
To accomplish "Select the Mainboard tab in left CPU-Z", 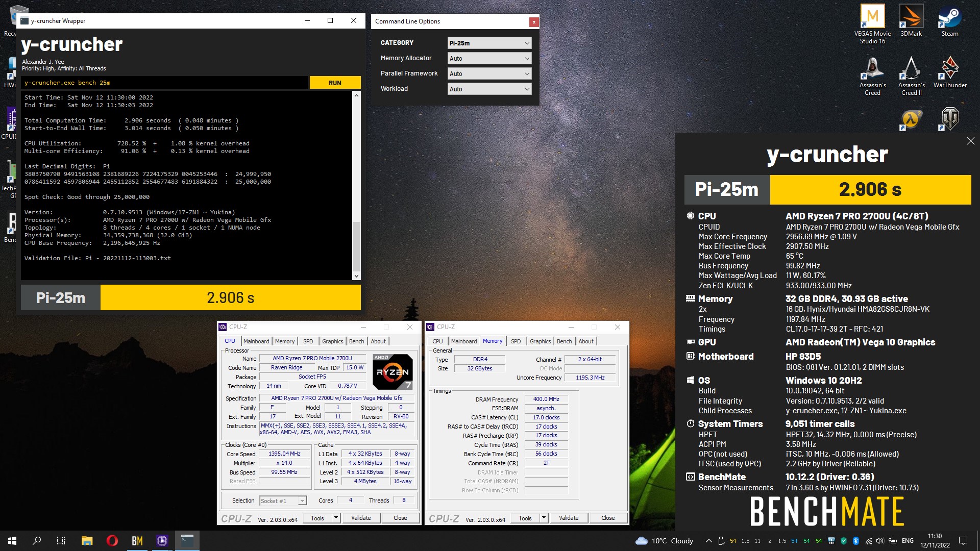I will click(256, 341).
